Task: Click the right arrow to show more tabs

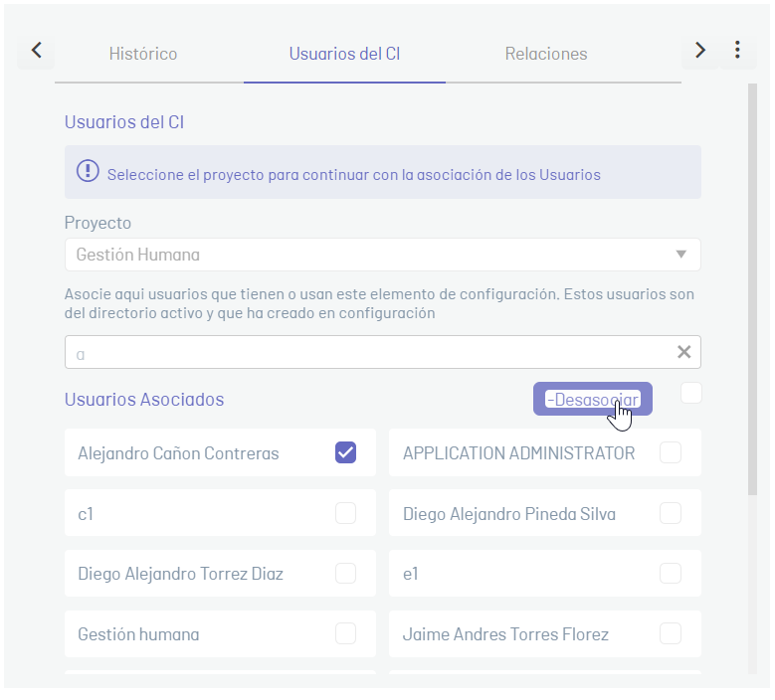Action: click(x=699, y=51)
